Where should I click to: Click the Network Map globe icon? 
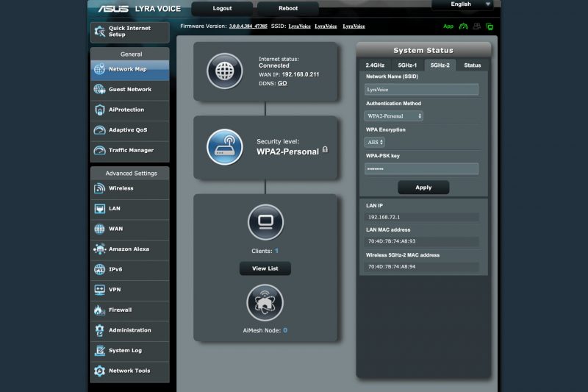pos(100,69)
